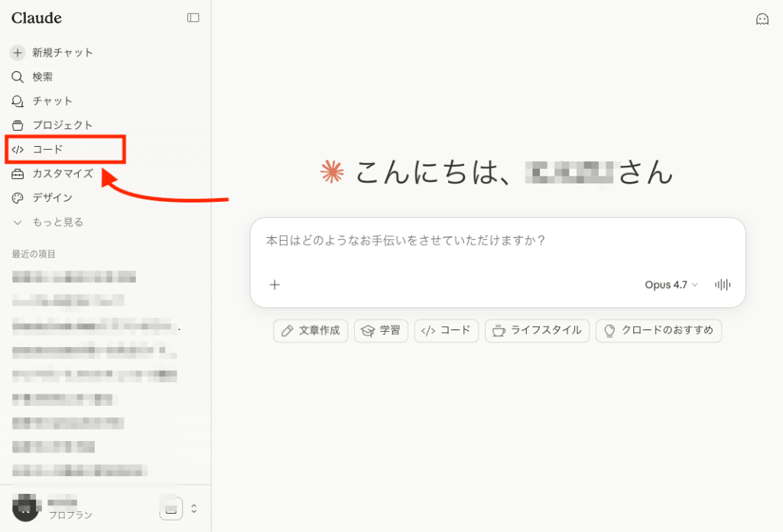This screenshot has width=783, height=532.
Task: Click the Claude logo text
Action: pos(37,18)
